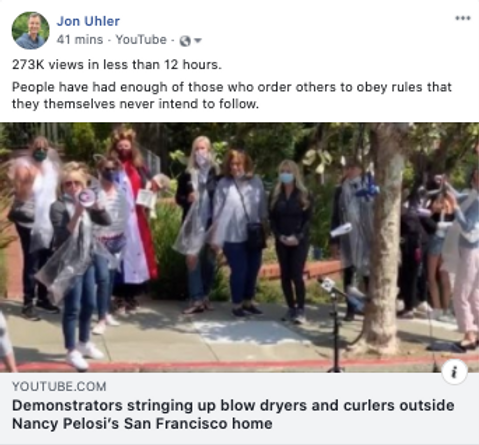
Task: Click the info icon on link preview
Action: click(454, 372)
